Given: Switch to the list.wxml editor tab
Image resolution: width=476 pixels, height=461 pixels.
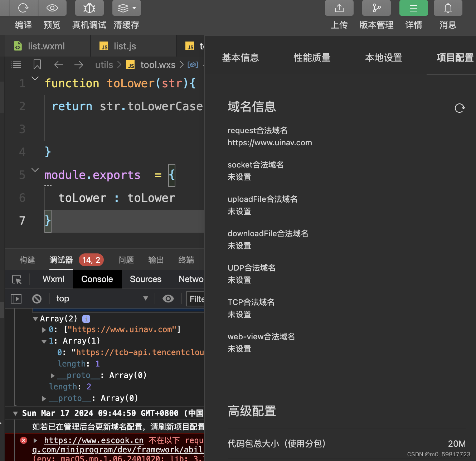Looking at the screenshot, I should 47,46.
